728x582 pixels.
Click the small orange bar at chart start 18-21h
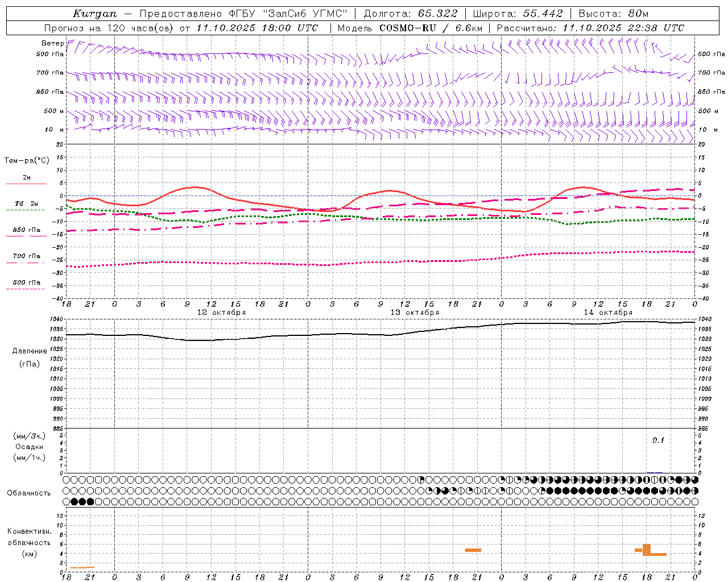click(82, 567)
